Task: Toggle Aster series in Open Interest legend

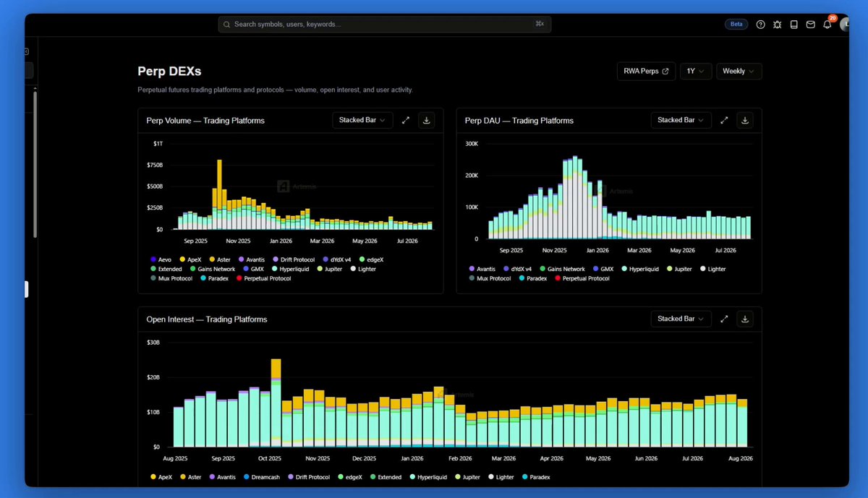Action: (191, 477)
